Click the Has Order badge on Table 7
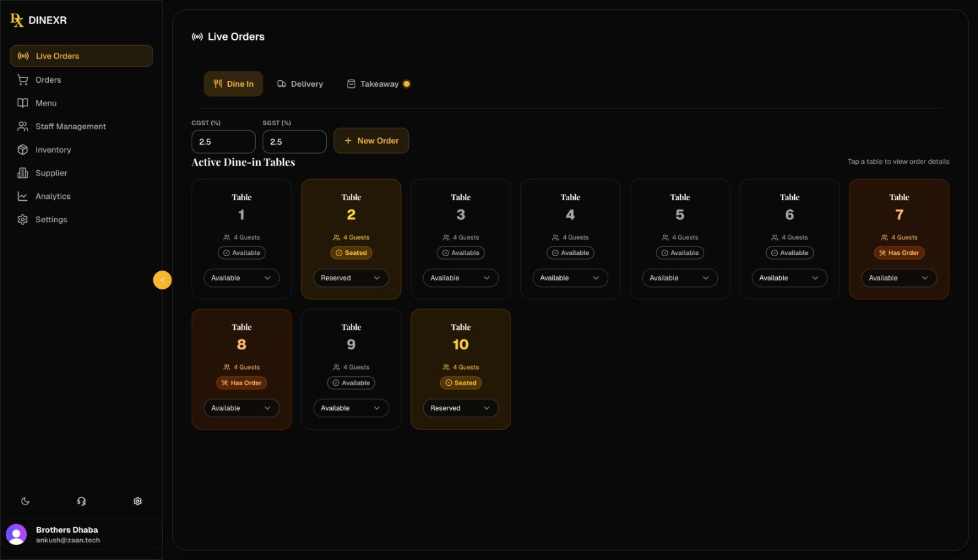Image resolution: width=978 pixels, height=560 pixels. tap(899, 252)
